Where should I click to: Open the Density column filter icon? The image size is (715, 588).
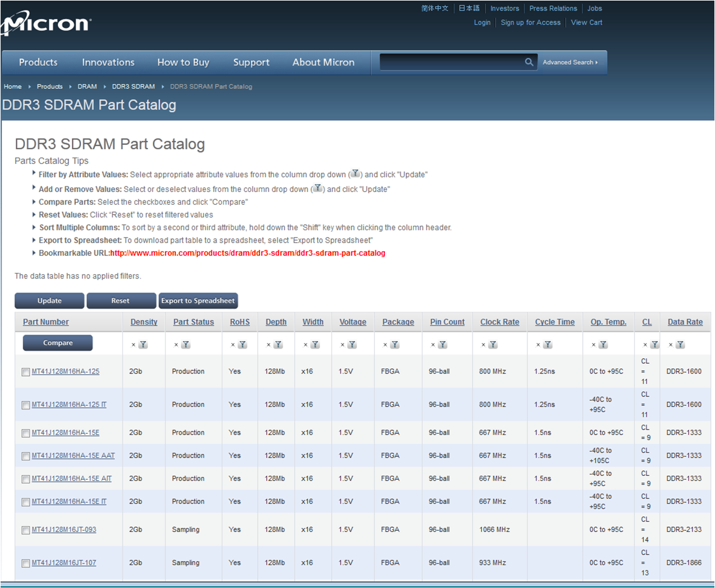143,345
